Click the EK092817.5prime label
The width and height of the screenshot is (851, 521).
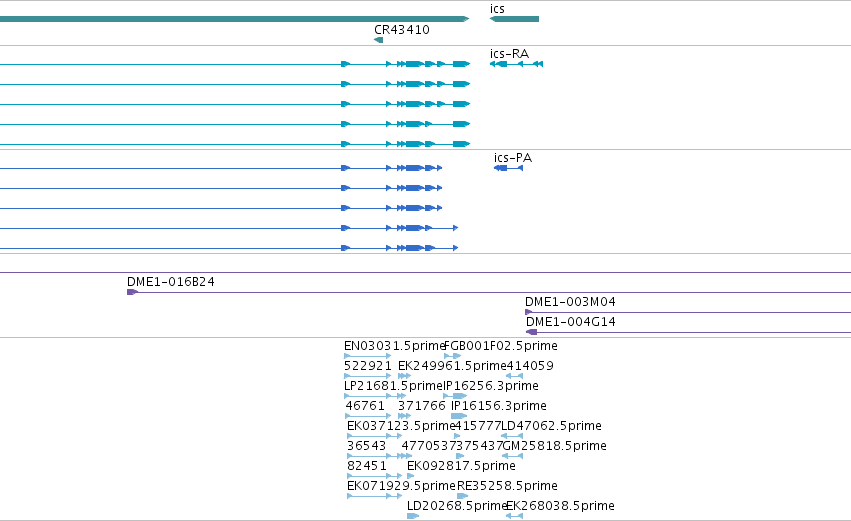tap(461, 466)
